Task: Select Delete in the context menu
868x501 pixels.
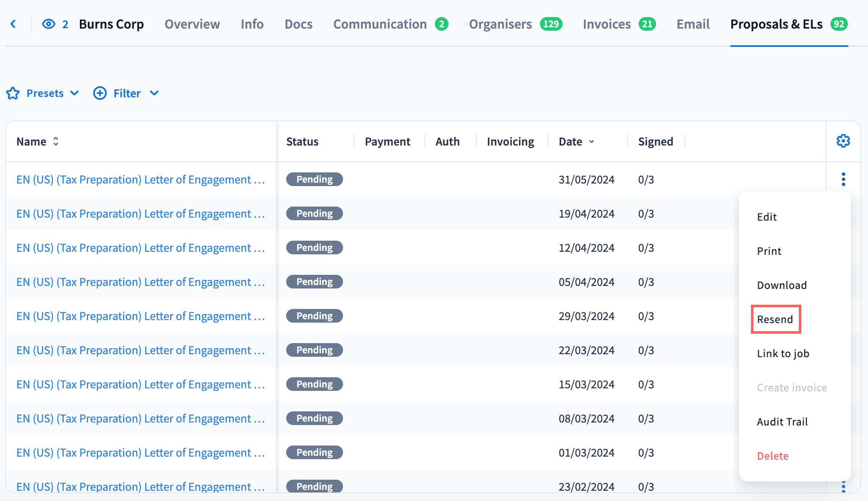Action: click(x=772, y=456)
